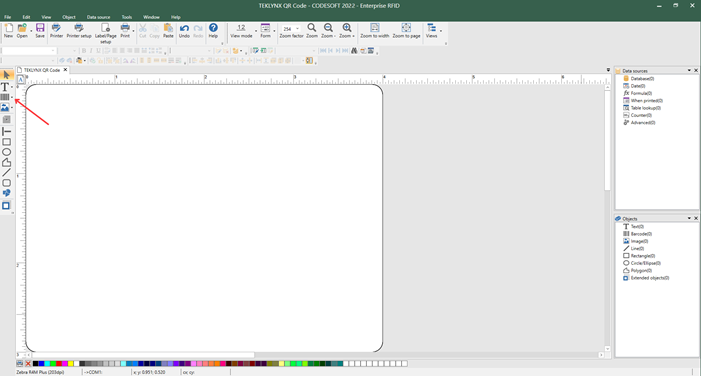Expand the Open button dropdown arrow
Viewport: 701px width, 376px height.
[31, 31]
